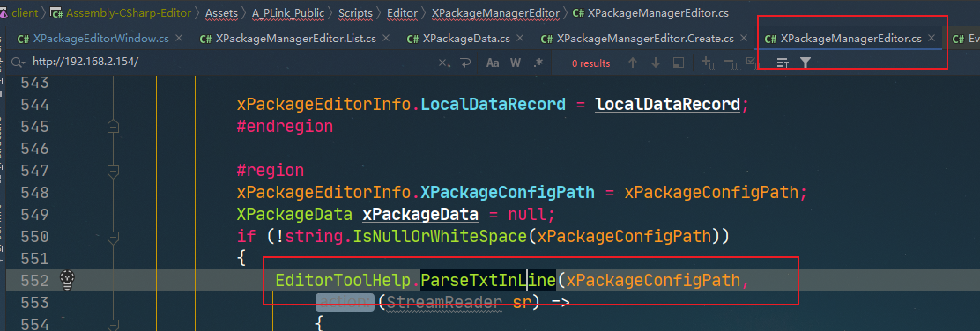Click StreamReader type on line 553
Screen dimensions: 980x331
pos(444,303)
